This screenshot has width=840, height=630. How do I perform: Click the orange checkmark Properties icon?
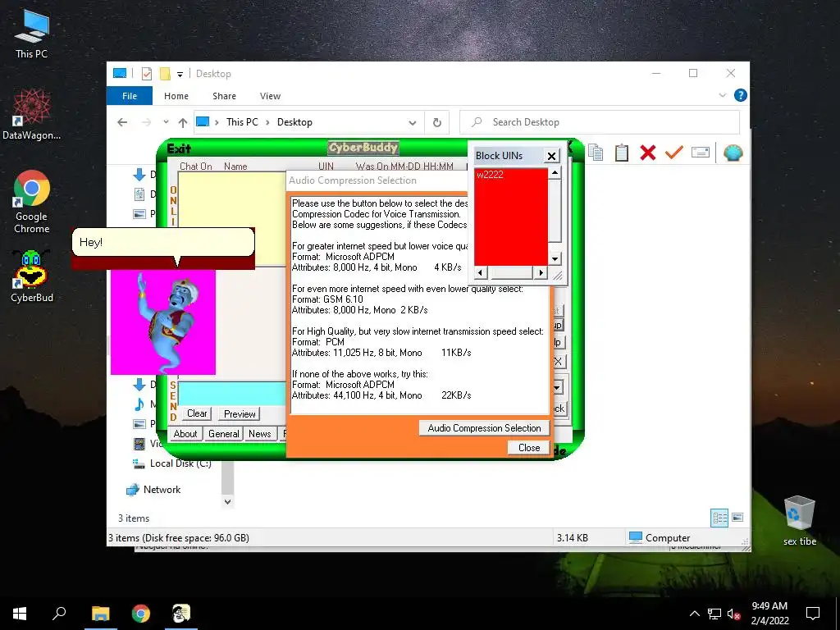click(674, 153)
